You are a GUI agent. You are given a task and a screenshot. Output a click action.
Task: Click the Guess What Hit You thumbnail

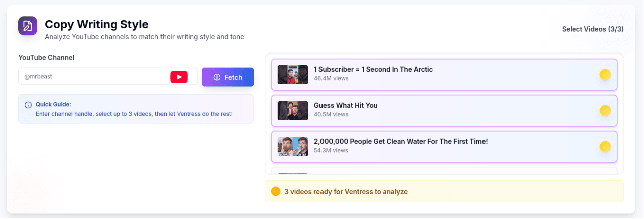point(293,111)
